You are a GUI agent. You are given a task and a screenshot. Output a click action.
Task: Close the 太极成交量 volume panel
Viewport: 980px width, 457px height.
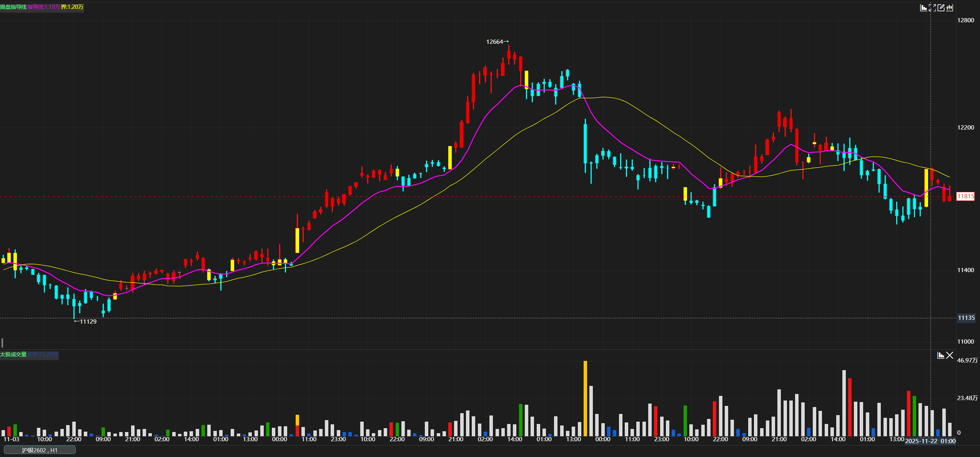click(950, 355)
